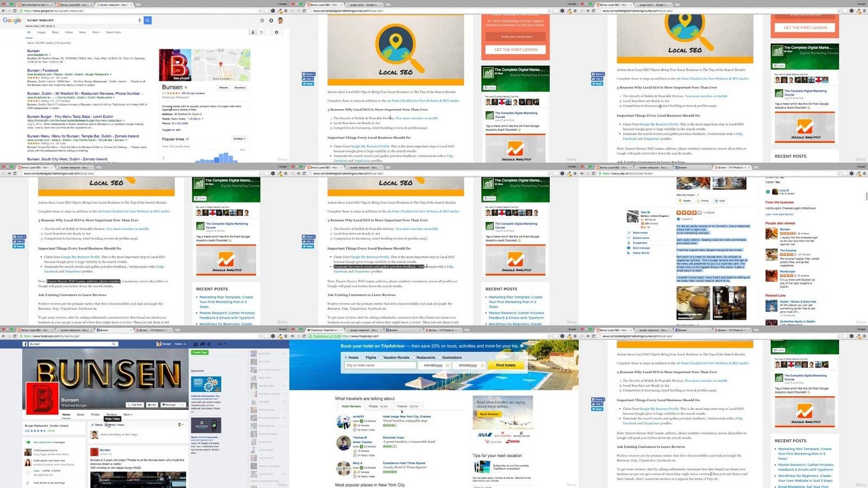Image resolution: width=868 pixels, height=488 pixels.
Task: Select the Status pencil in Facebook composer
Action: [97, 425]
